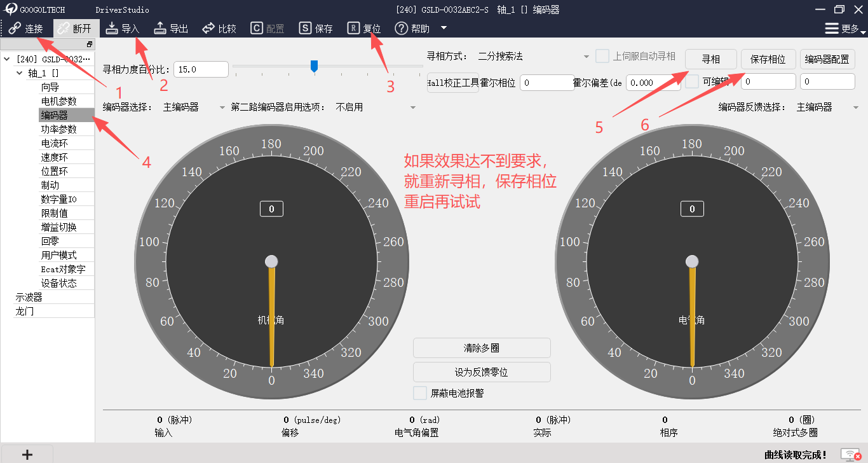Open dropdown arrow after 帮助
This screenshot has width=868, height=463.
pyautogui.click(x=444, y=28)
